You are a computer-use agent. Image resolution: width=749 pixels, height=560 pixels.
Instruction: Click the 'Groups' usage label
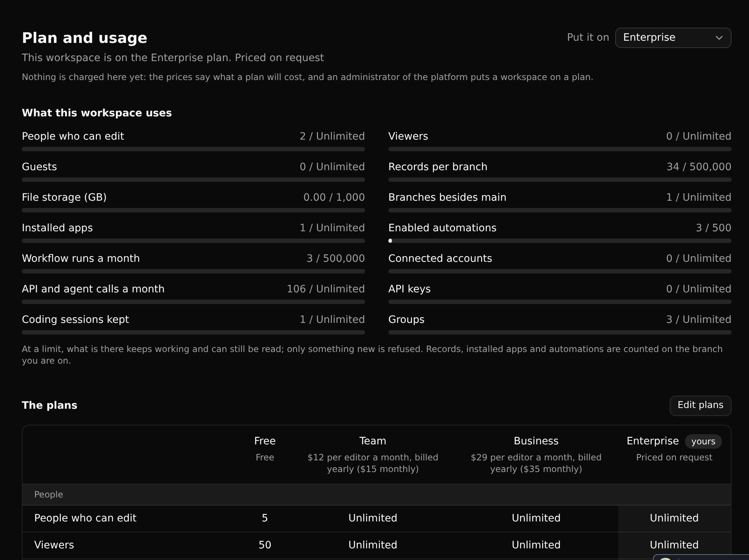coord(406,319)
